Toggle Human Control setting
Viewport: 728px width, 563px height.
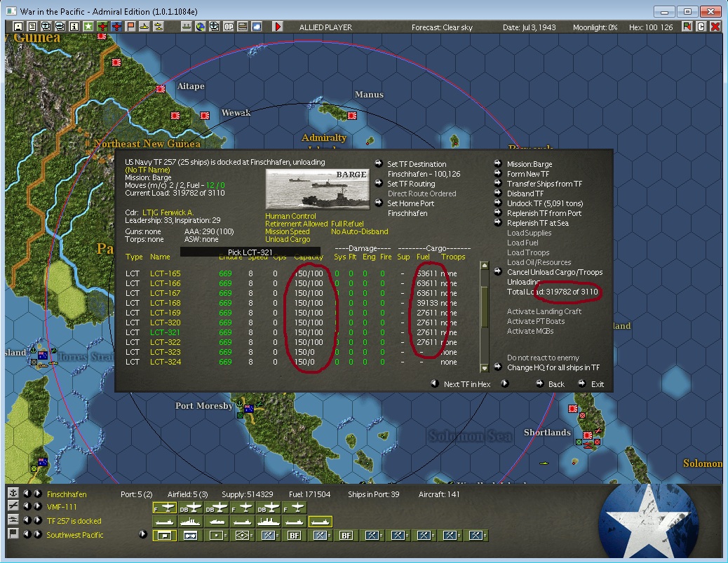[x=290, y=216]
